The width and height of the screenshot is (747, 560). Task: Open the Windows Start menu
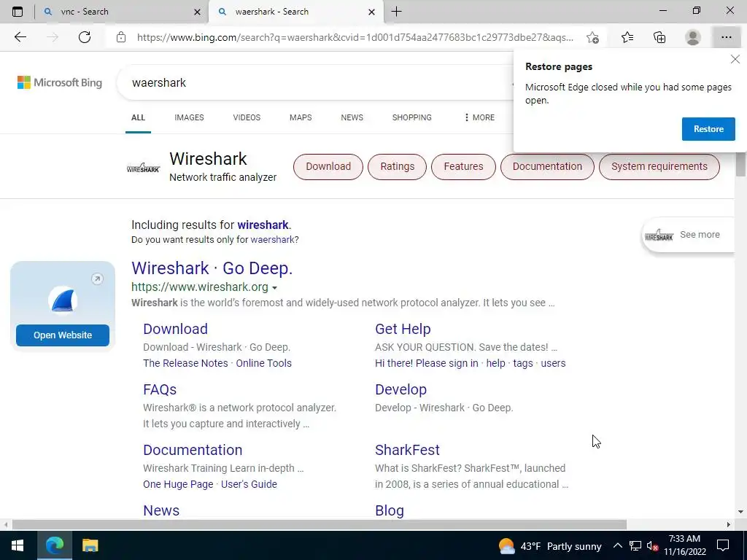click(18, 545)
